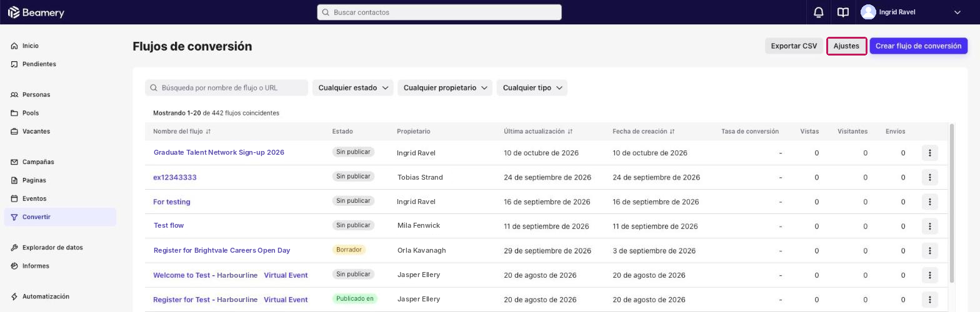Click 10 de octubre de 2026 update date

pyautogui.click(x=541, y=153)
